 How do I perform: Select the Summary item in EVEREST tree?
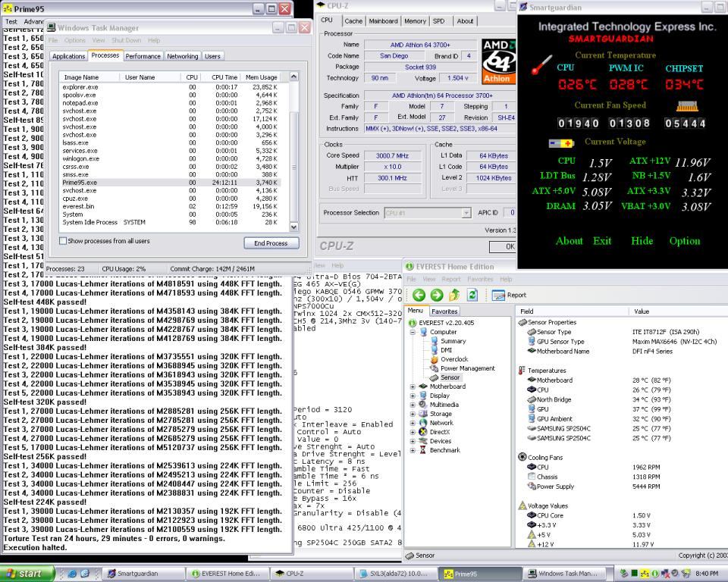(x=453, y=341)
